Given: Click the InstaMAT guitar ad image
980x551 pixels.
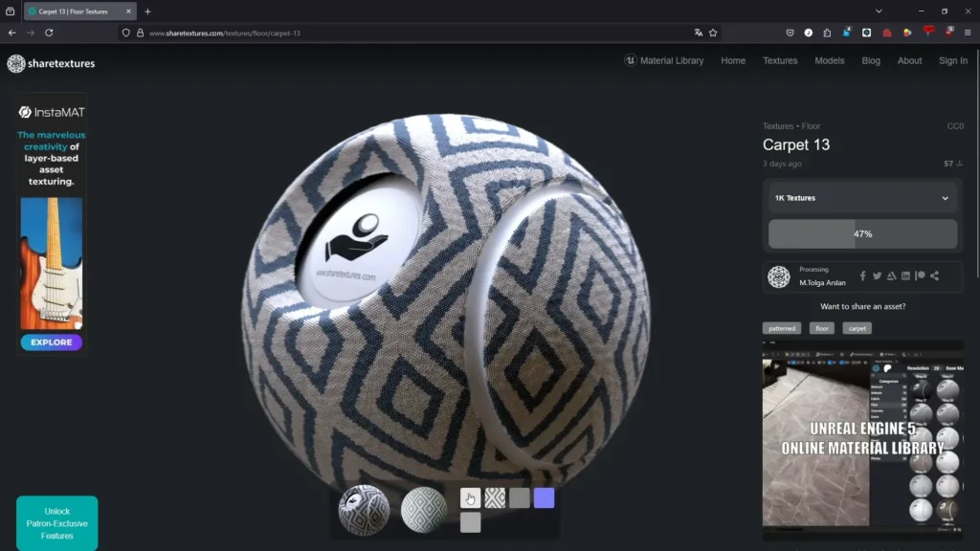Looking at the screenshot, I should [x=52, y=263].
